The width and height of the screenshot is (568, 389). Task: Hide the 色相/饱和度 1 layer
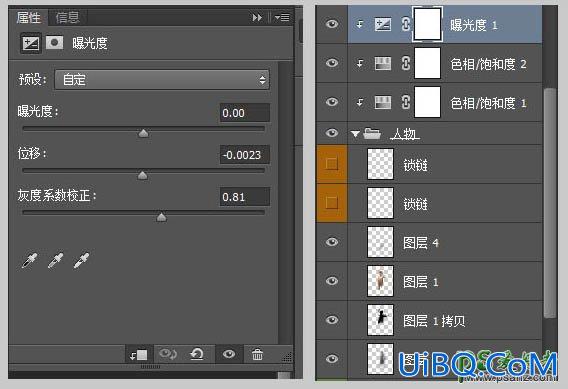pyautogui.click(x=332, y=102)
